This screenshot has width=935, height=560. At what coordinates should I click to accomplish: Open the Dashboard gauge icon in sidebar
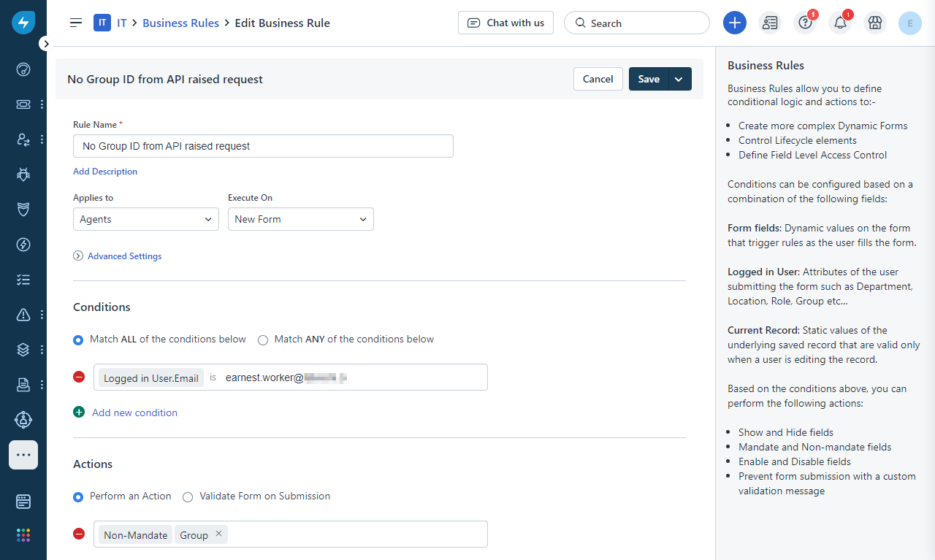(23, 69)
